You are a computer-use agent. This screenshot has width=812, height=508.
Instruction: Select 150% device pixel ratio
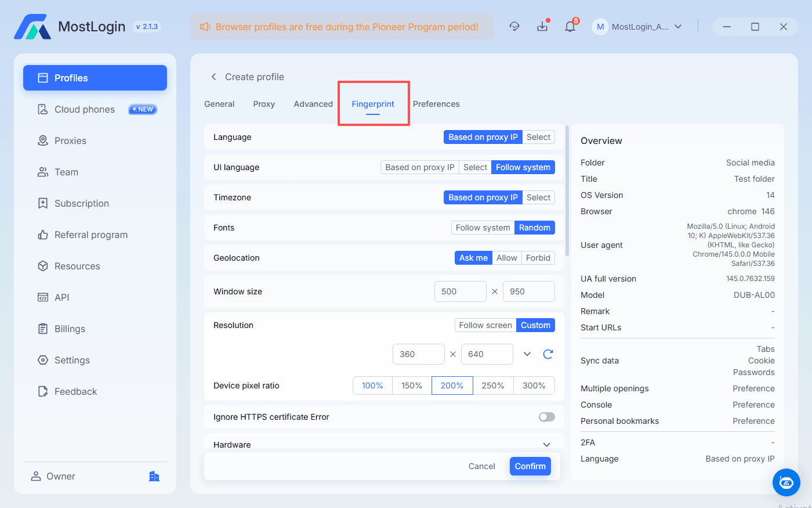[412, 385]
